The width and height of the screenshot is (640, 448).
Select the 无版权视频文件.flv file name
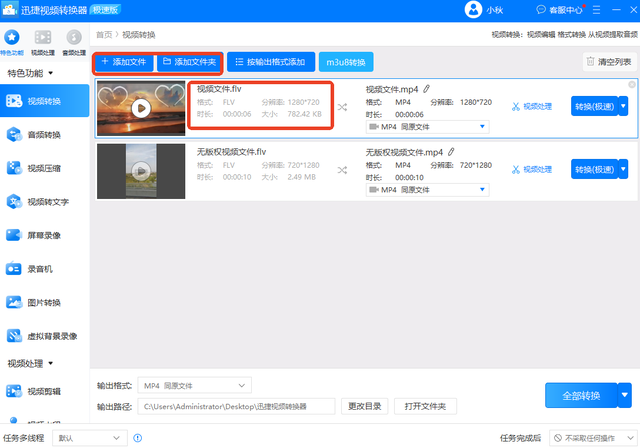pyautogui.click(x=231, y=152)
